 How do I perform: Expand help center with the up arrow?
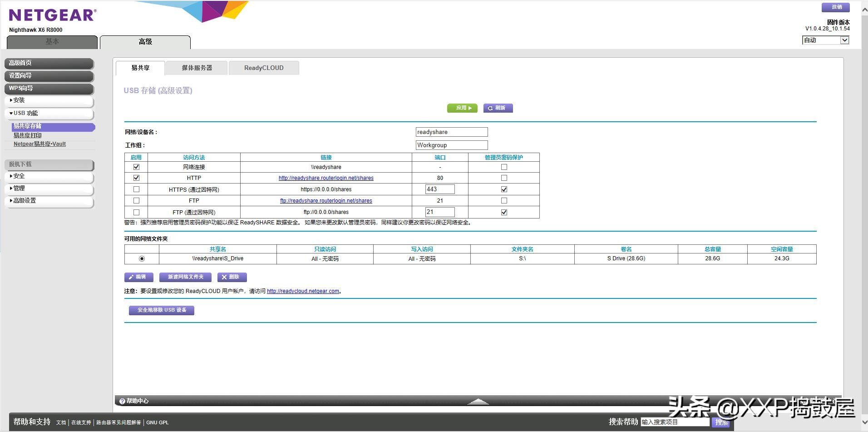(478, 402)
